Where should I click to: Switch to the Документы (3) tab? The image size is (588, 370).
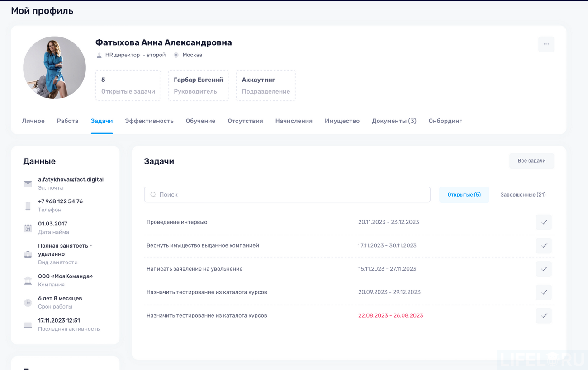click(394, 121)
